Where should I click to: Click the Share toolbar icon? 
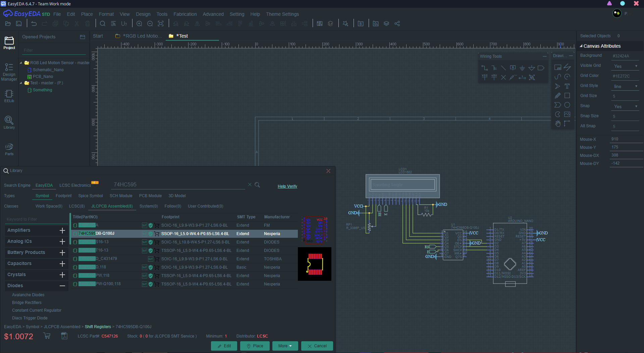(397, 24)
